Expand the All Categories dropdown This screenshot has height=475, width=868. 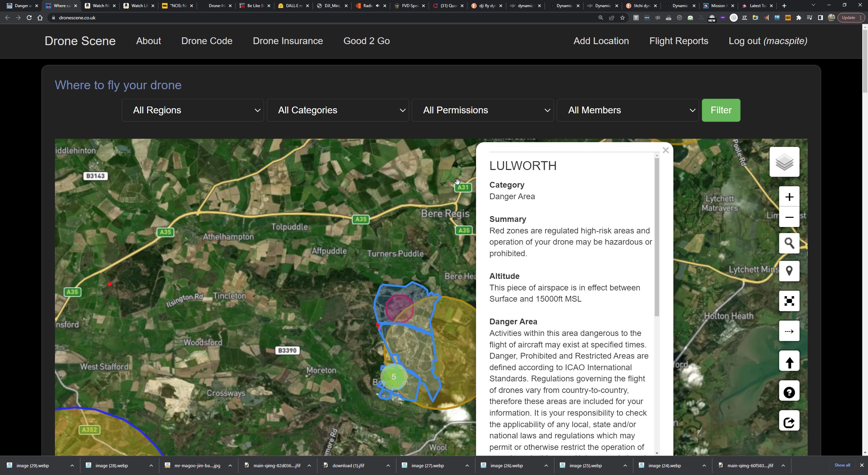pos(338,110)
